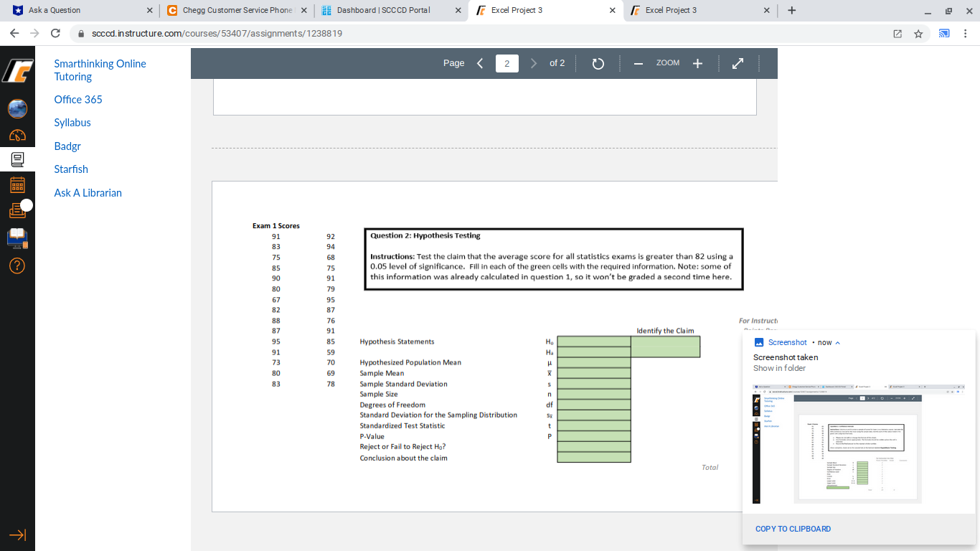Click the Hypothesis Statements label
980x551 pixels.
(397, 342)
